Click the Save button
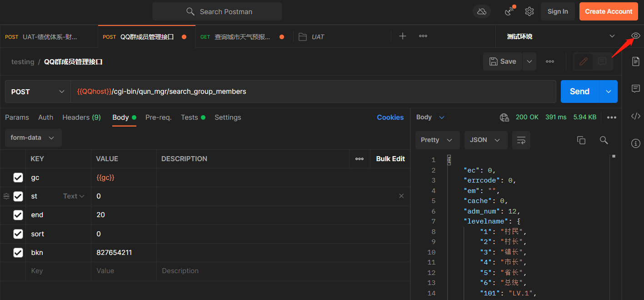Image resolution: width=644 pixels, height=300 pixels. tap(503, 61)
